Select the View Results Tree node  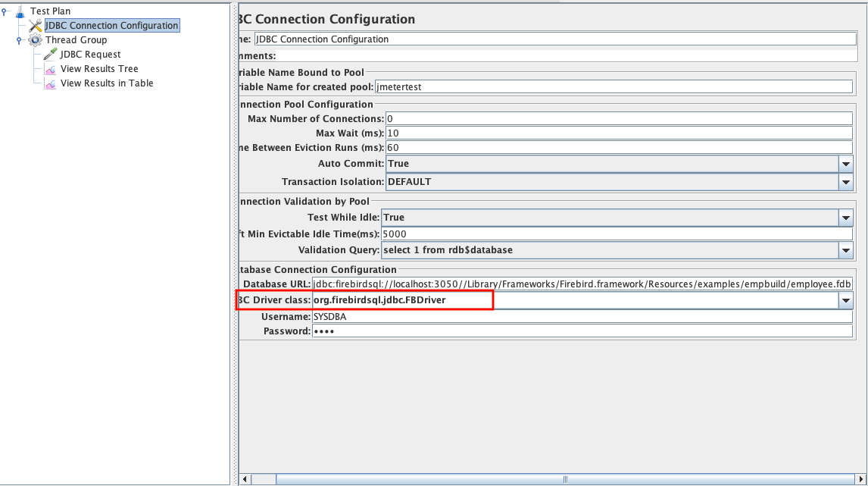pyautogui.click(x=98, y=68)
